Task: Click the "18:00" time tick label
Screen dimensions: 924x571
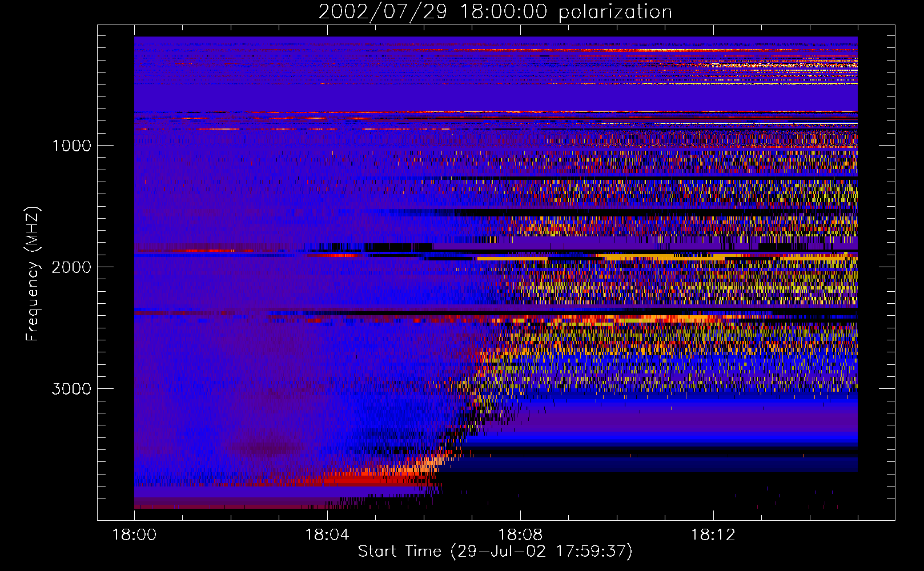Action: pyautogui.click(x=134, y=535)
